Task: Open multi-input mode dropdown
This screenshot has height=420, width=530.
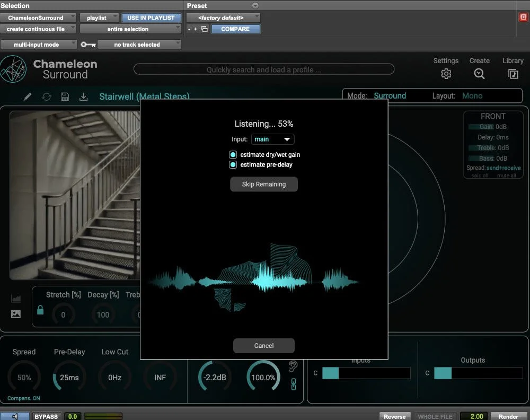Action: 39,45
